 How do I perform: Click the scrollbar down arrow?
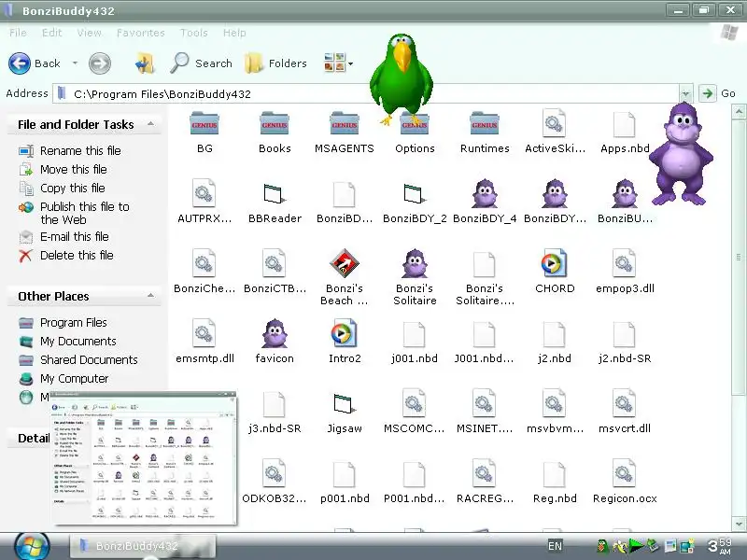(x=739, y=524)
